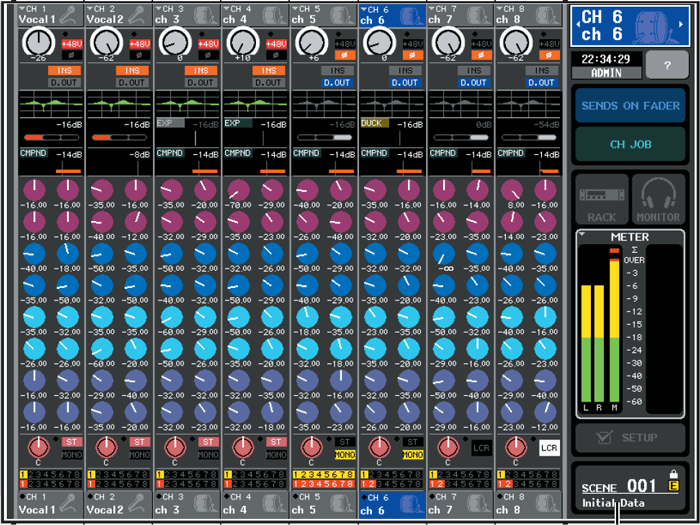Click the microphone icon in top Vocal2 header
This screenshot has height=525, width=700.
click(139, 15)
